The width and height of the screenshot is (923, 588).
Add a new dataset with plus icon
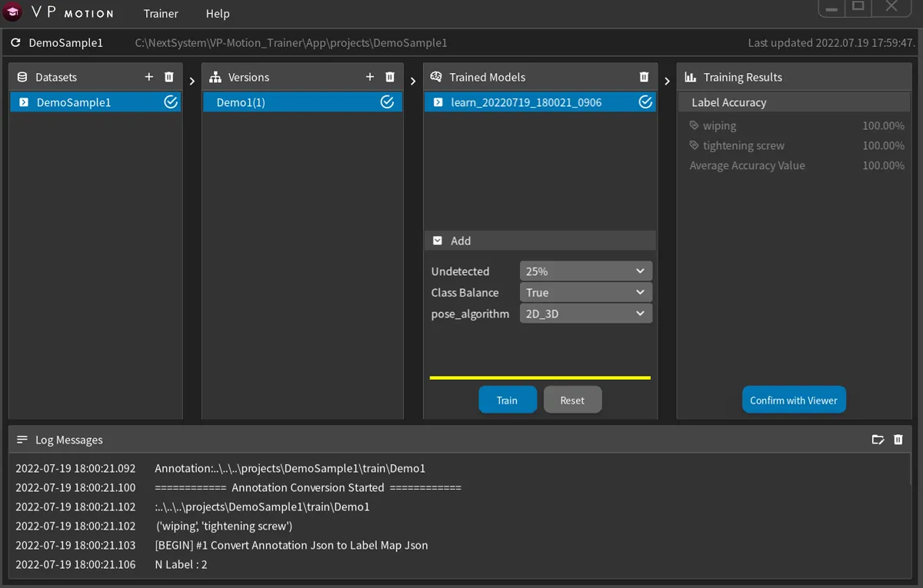(149, 77)
